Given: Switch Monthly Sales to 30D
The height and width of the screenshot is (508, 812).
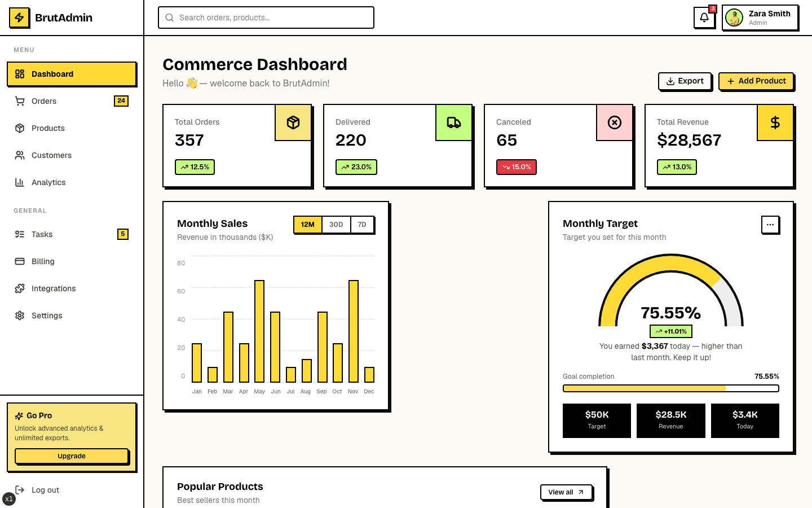Looking at the screenshot, I should [336, 225].
